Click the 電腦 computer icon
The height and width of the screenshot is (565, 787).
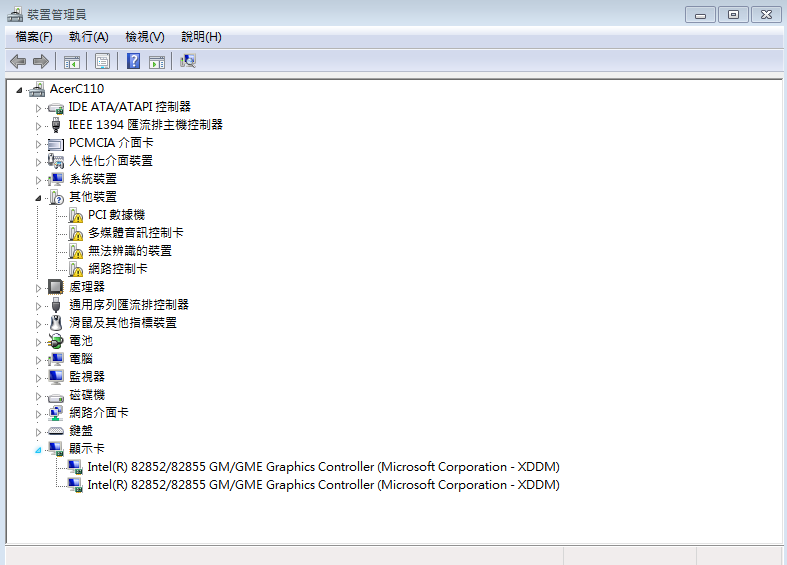tap(56, 359)
